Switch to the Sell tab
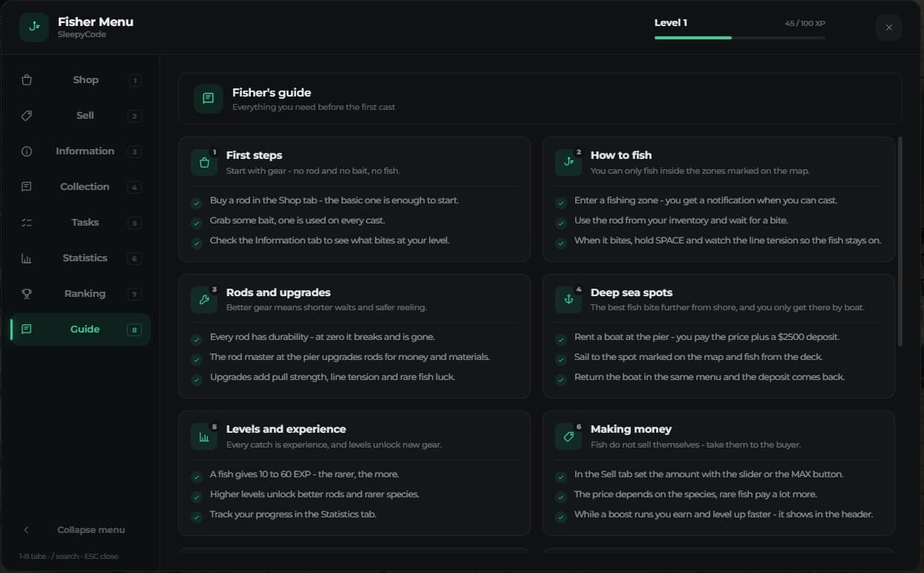 coord(80,116)
